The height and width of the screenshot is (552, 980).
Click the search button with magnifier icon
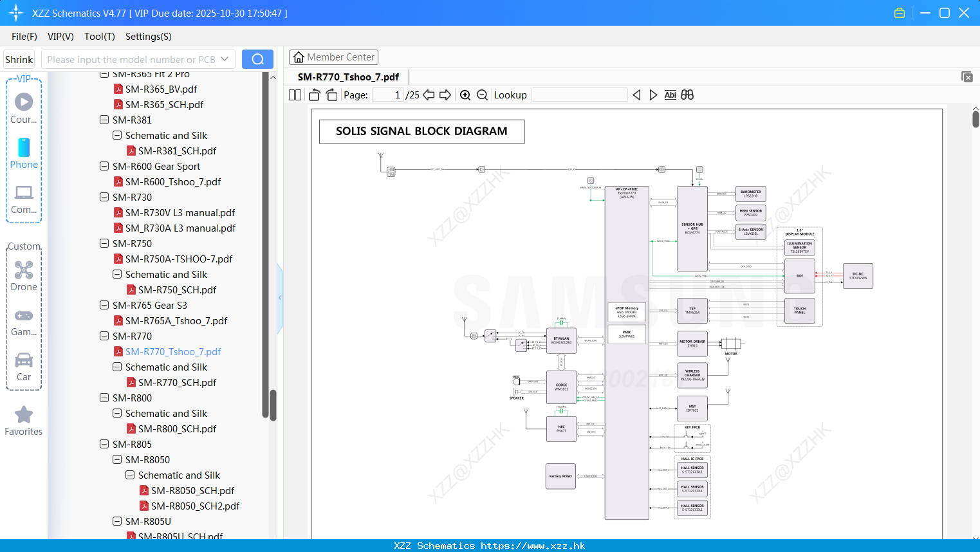[257, 59]
